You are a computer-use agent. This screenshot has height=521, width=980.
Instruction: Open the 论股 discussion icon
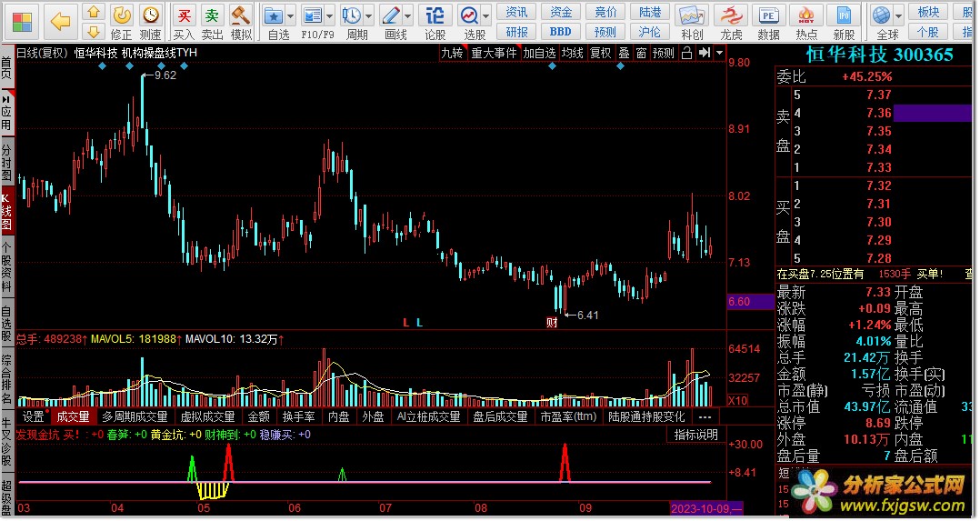(435, 22)
